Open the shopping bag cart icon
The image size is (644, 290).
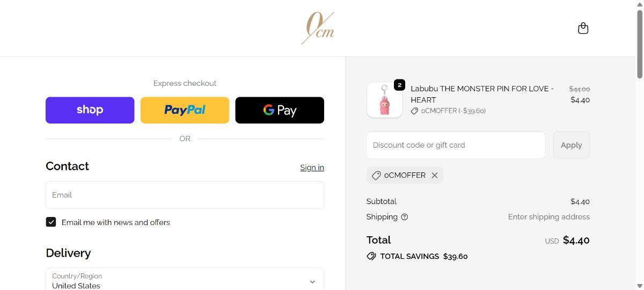tap(583, 28)
